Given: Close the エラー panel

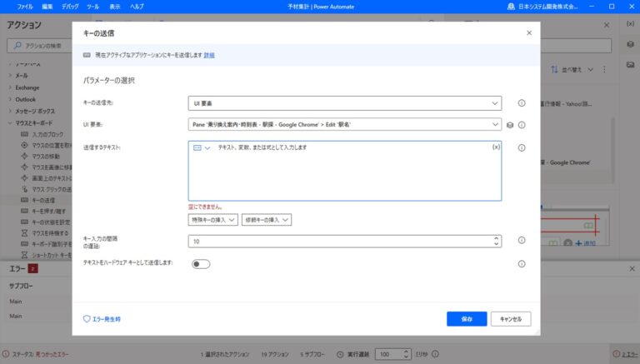Looking at the screenshot, I should 632,269.
